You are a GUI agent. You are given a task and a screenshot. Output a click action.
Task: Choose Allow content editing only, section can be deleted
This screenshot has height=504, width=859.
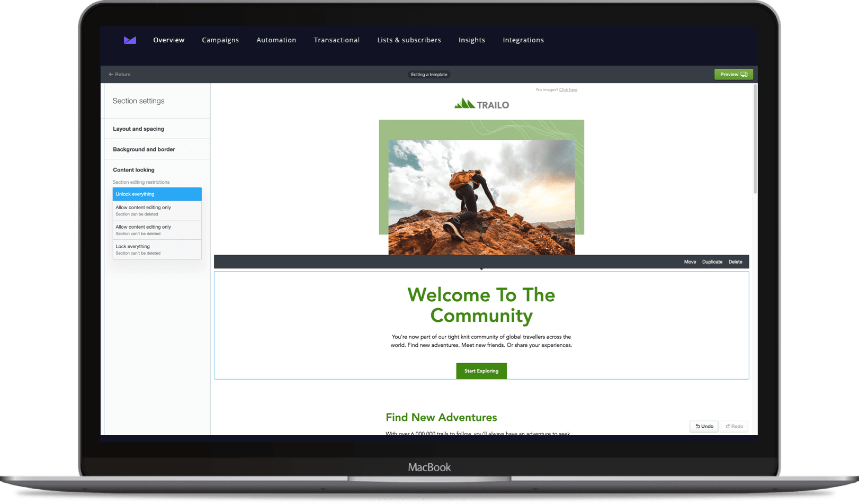tap(157, 210)
